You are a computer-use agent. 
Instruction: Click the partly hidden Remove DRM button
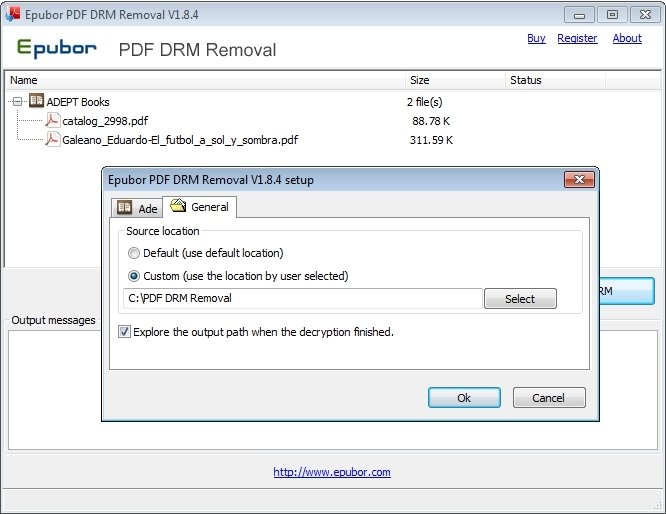(627, 291)
